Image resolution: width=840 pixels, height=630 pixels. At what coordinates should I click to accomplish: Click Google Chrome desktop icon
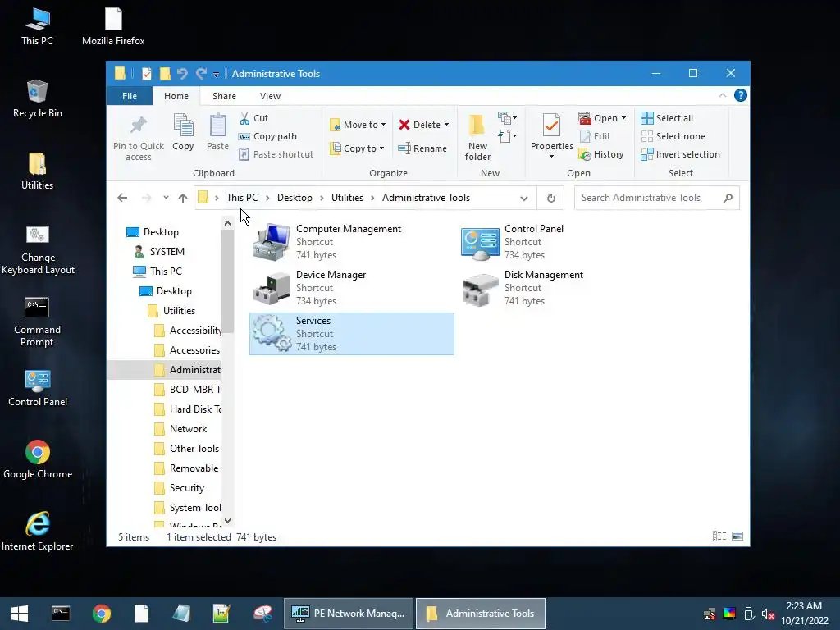(x=38, y=459)
